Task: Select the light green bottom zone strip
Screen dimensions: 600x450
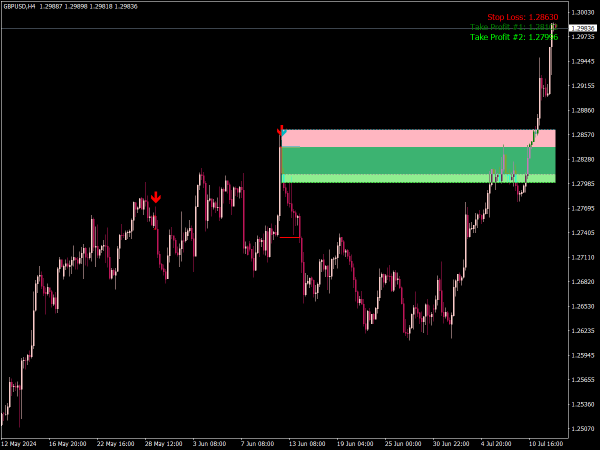Action: (x=418, y=178)
